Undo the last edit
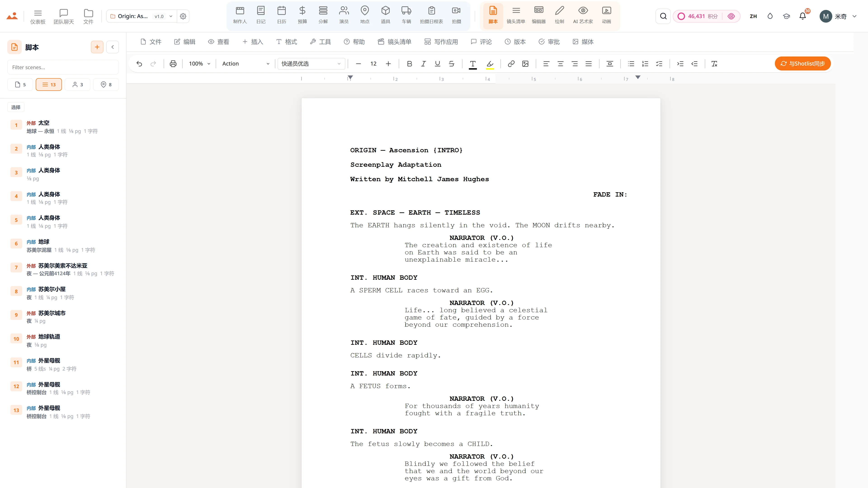The image size is (868, 488). pyautogui.click(x=139, y=64)
